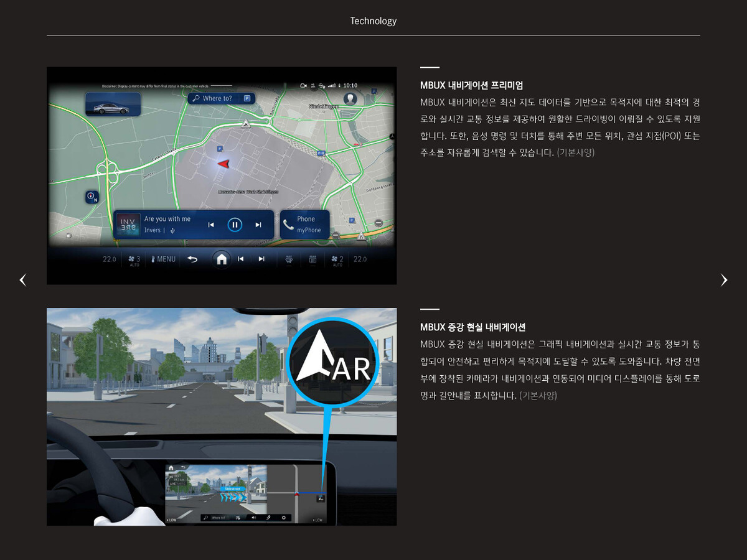Tap the Home button in the bottom bar

click(x=221, y=259)
